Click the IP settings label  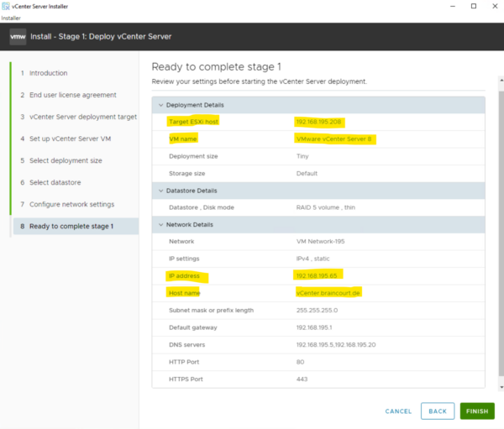click(184, 259)
